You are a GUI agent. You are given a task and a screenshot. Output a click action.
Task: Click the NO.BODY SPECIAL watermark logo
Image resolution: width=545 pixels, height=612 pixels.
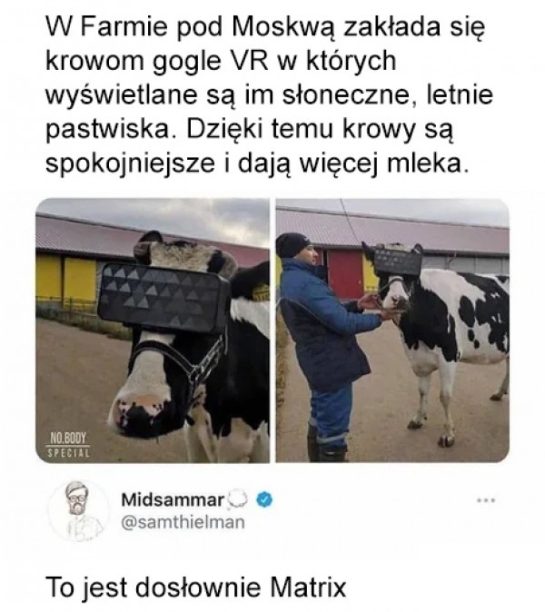[69, 444]
